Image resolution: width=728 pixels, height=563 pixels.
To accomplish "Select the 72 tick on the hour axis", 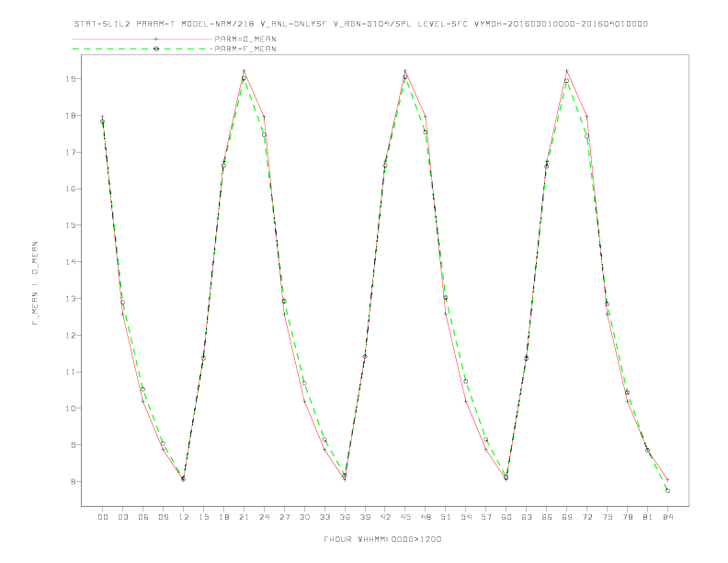I will point(586,517).
